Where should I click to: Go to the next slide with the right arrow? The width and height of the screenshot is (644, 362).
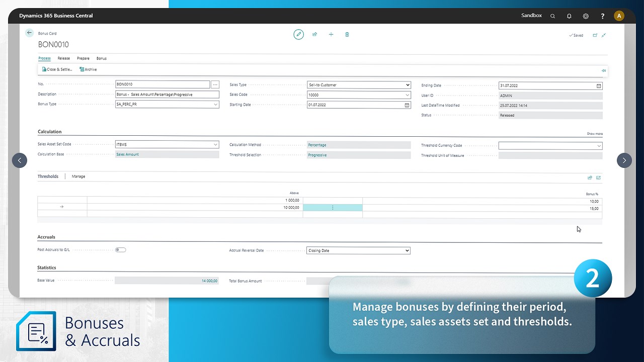click(x=624, y=160)
